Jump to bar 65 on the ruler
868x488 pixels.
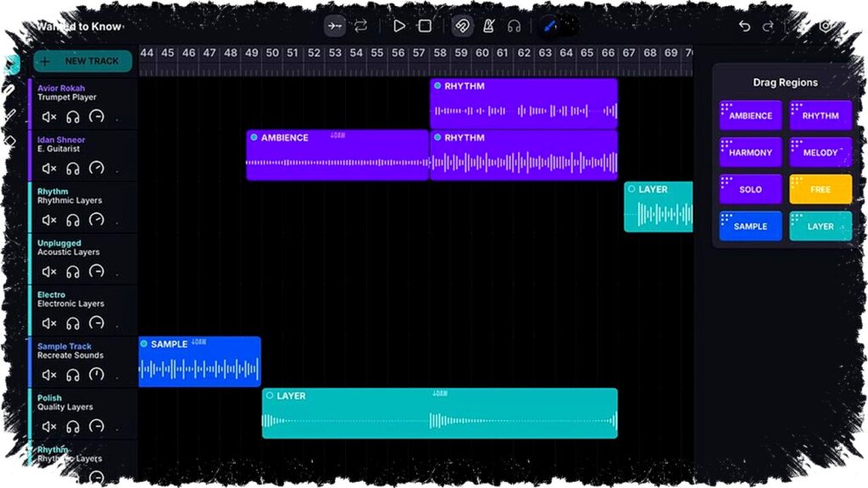[x=587, y=53]
